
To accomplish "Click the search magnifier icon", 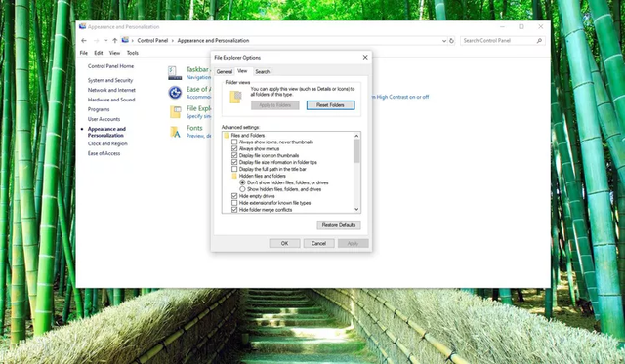I will pyautogui.click(x=539, y=41).
